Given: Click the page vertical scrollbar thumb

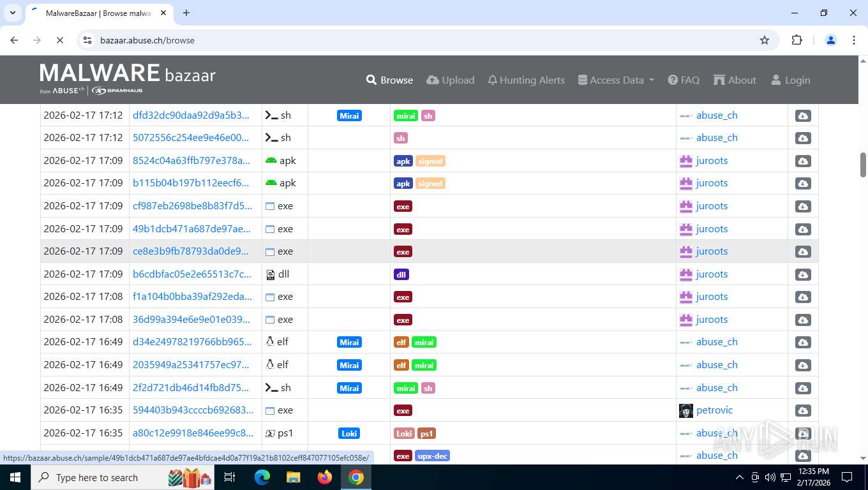Looking at the screenshot, I should [x=863, y=165].
